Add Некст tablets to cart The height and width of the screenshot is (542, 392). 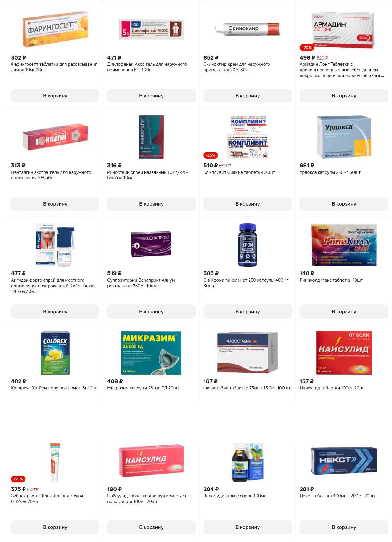(x=344, y=527)
